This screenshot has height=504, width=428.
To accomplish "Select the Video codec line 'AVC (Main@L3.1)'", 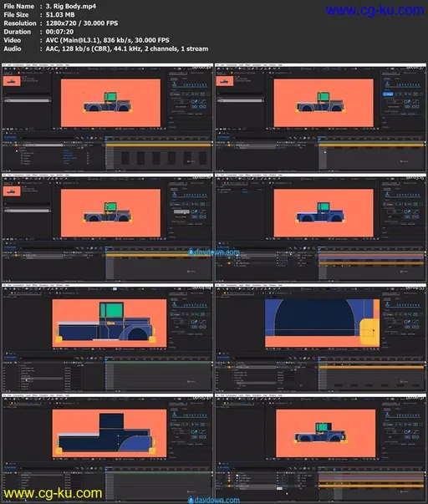I will [73, 40].
